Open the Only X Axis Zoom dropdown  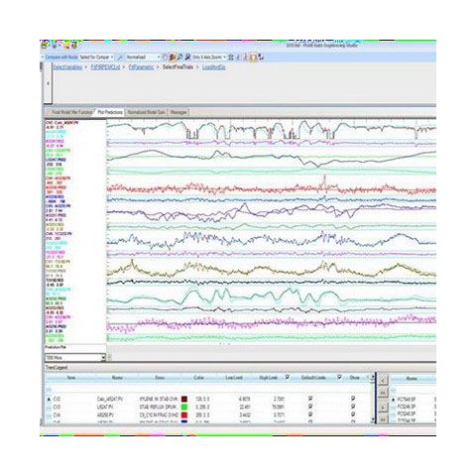[x=209, y=58]
